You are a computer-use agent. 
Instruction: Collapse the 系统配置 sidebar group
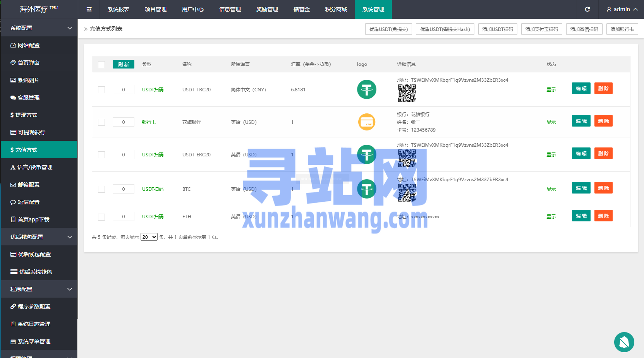coord(39,28)
